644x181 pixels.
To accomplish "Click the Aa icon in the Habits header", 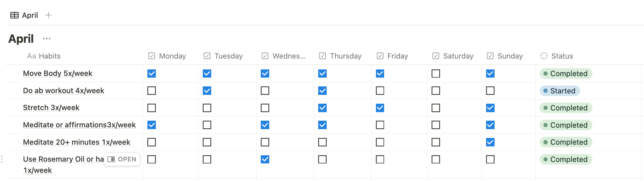I will [x=31, y=56].
